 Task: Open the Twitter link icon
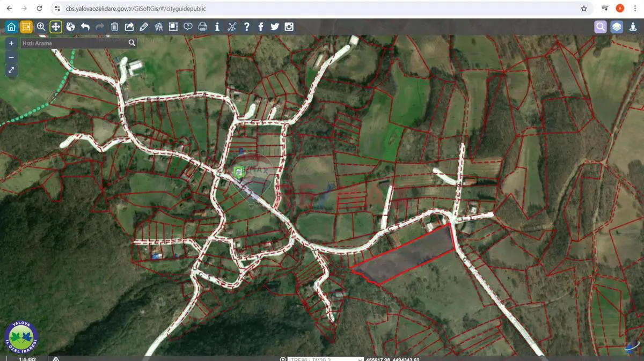click(275, 27)
